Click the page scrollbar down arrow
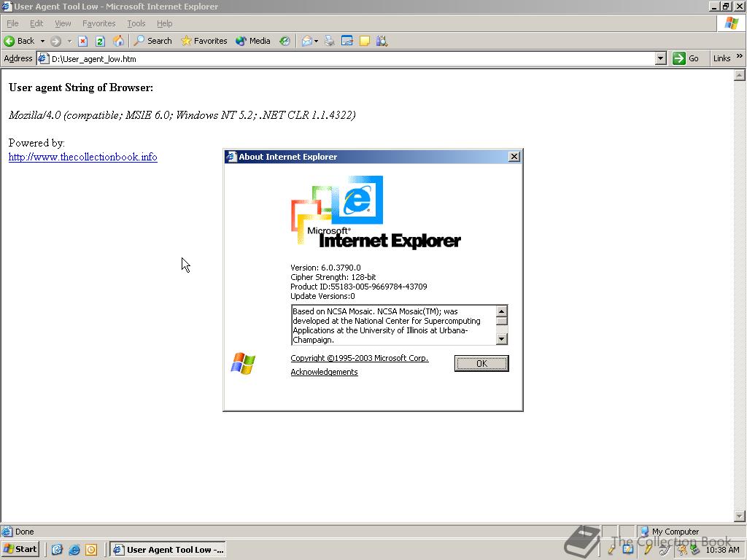 click(x=740, y=516)
